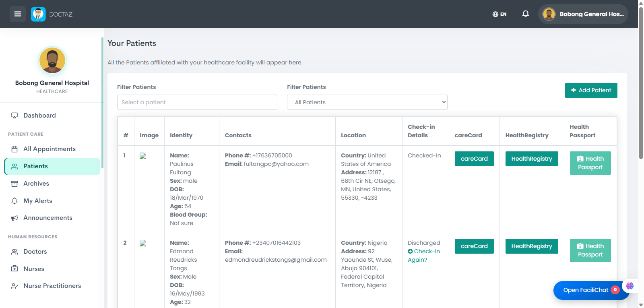Open HealthRegistry for Edmond Reudricks Tongs

(532, 246)
